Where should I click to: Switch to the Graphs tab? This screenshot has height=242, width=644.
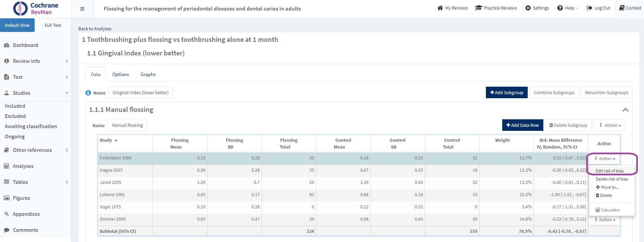148,74
